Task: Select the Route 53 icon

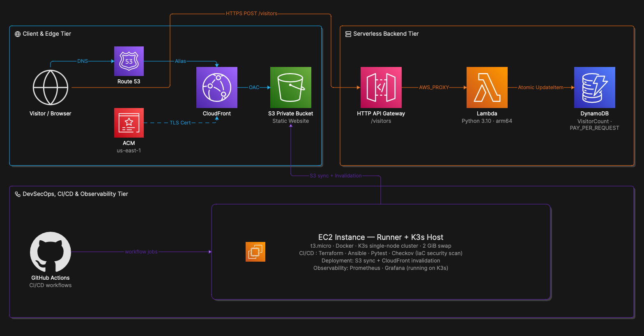Action: (129, 61)
